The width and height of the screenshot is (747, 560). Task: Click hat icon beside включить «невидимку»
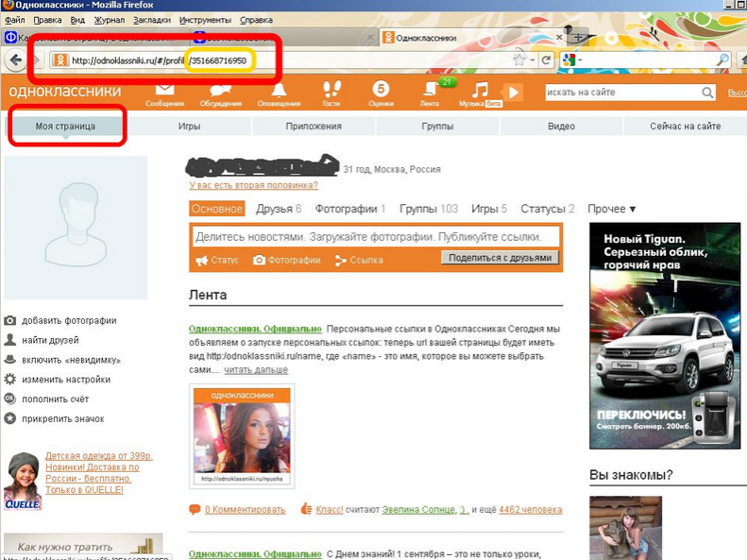click(x=10, y=360)
